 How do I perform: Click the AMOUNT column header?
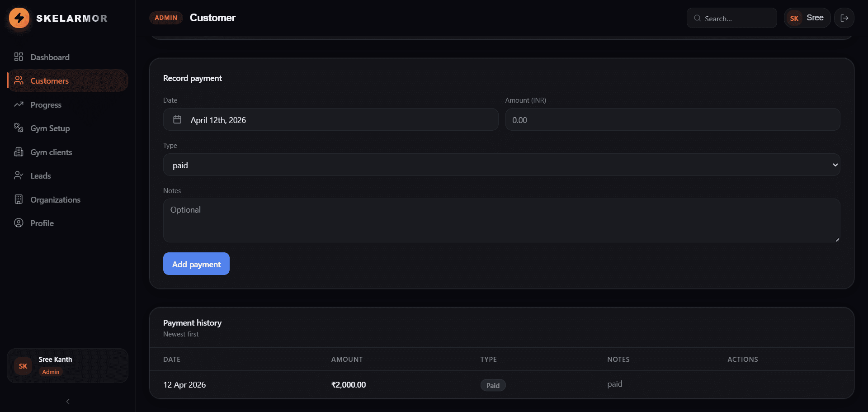pyautogui.click(x=347, y=359)
